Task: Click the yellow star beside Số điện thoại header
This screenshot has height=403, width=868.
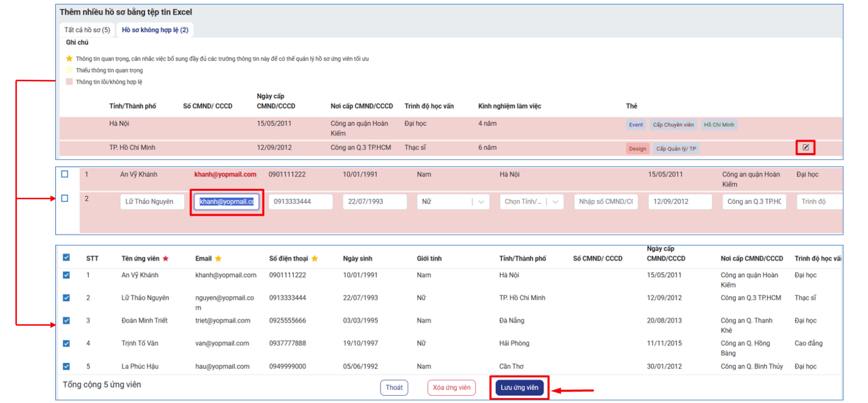Action: coord(315,259)
